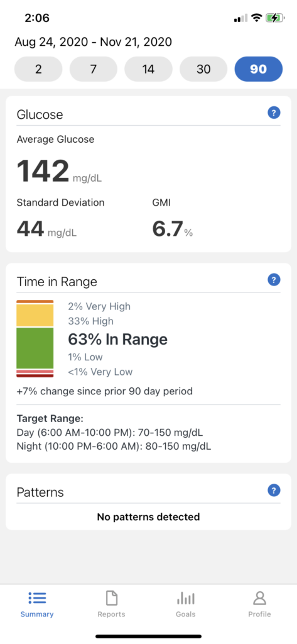
Task: Open the Profile person icon
Action: coord(260,599)
